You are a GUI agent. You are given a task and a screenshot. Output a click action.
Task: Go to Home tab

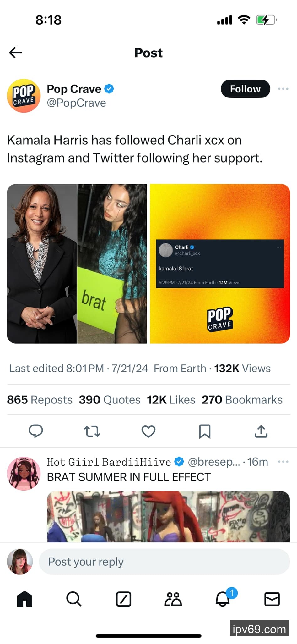[25, 599]
